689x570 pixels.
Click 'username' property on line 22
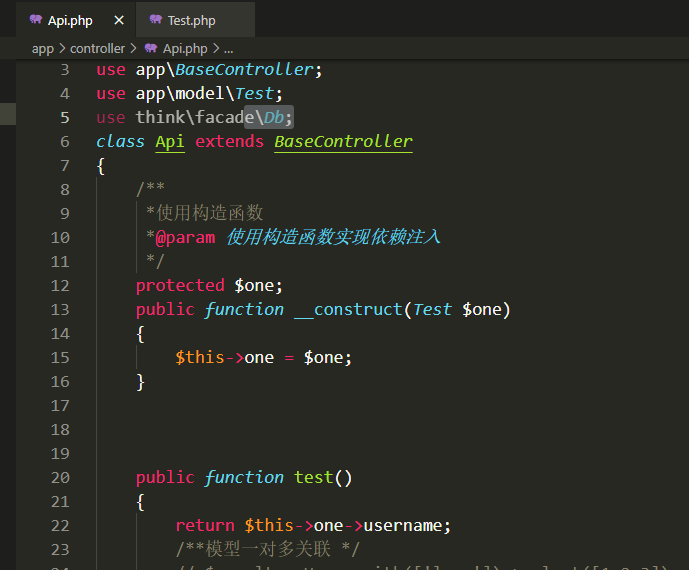[403, 525]
